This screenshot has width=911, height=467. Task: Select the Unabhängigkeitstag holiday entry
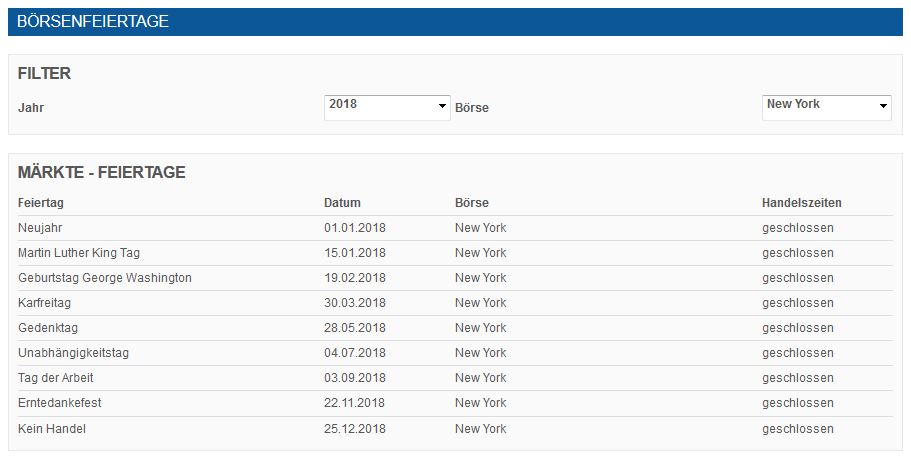point(73,353)
